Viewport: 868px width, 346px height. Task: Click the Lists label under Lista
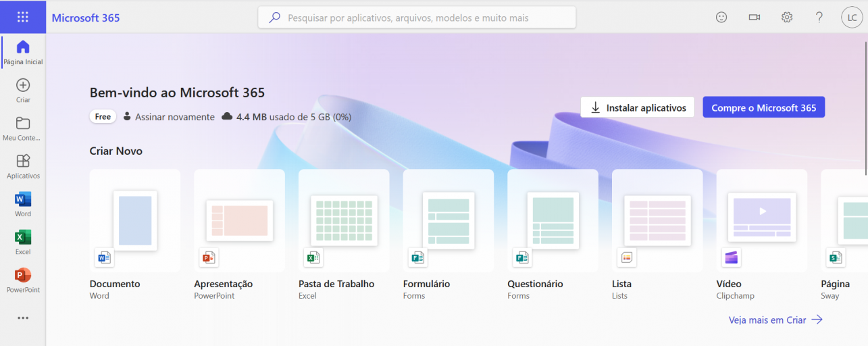pyautogui.click(x=620, y=296)
